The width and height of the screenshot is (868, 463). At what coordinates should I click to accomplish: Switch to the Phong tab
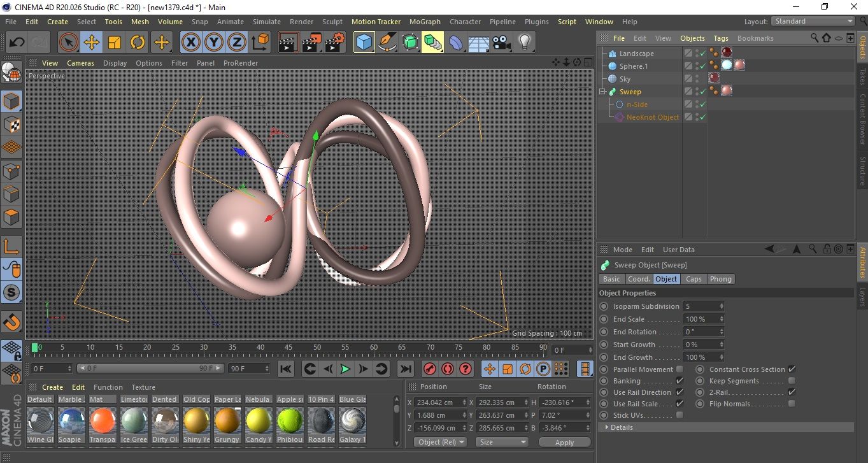[721, 279]
